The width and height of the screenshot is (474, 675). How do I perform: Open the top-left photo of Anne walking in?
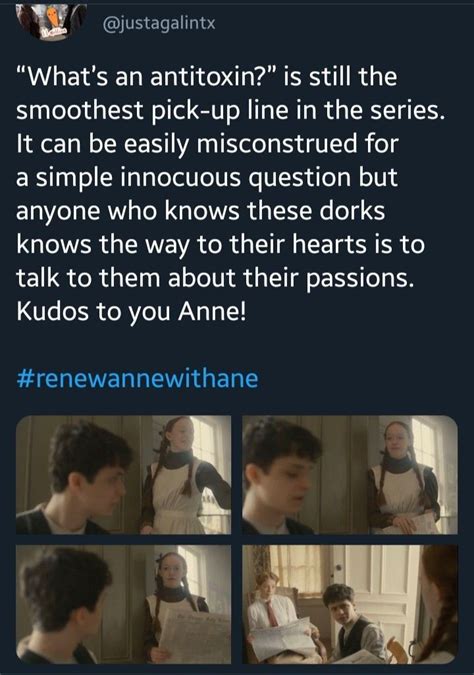pyautogui.click(x=124, y=475)
